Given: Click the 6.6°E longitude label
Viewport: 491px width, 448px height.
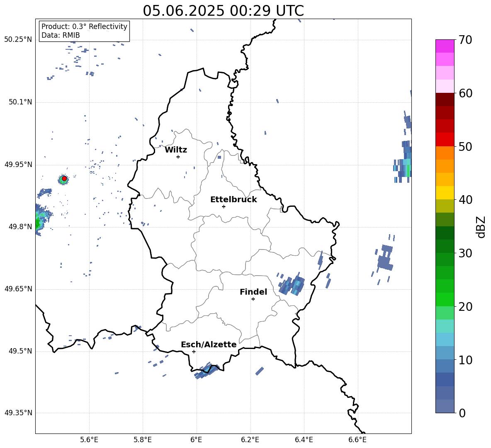Looking at the screenshot, I should click(357, 440).
